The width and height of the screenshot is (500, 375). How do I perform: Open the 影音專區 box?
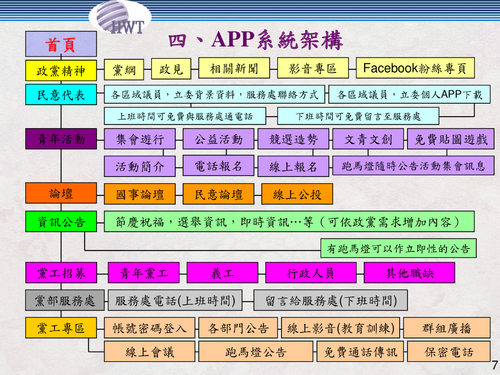coord(313,68)
